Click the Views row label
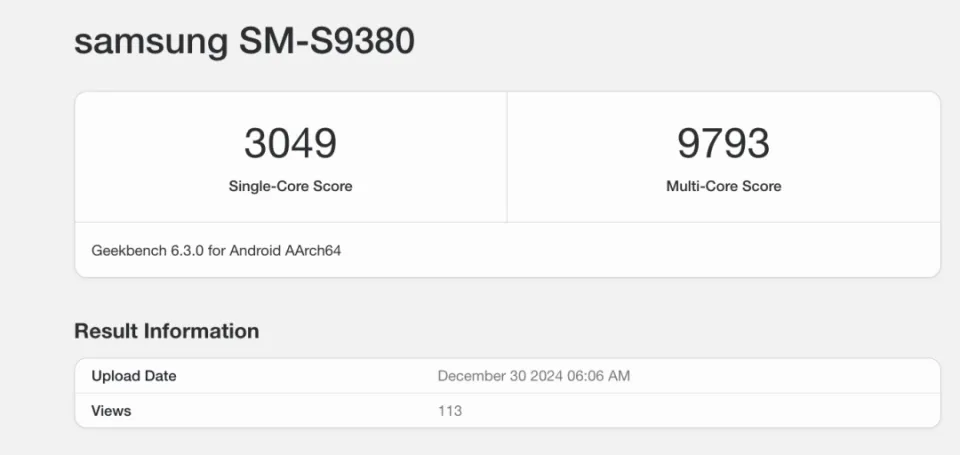The image size is (960, 455). [111, 410]
